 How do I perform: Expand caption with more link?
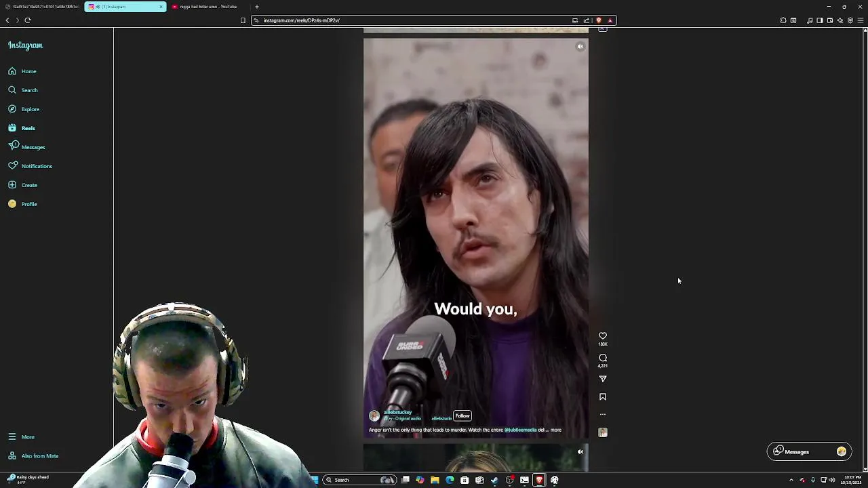(x=556, y=430)
